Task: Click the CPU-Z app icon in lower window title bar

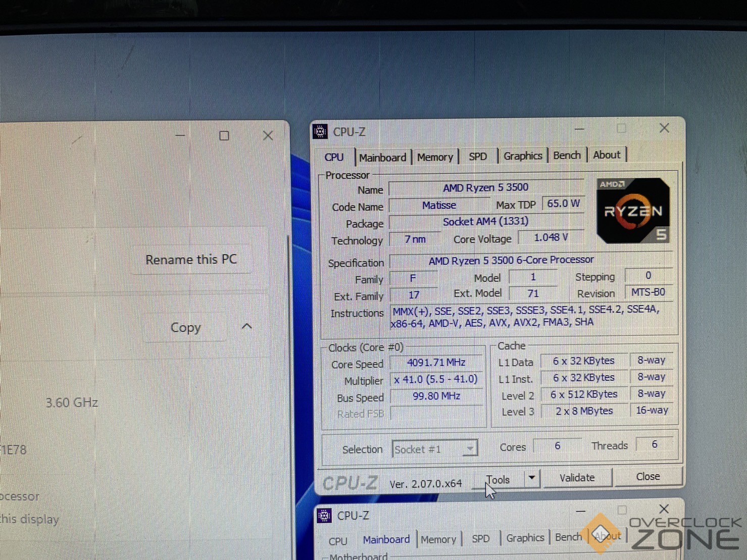Action: (x=324, y=516)
